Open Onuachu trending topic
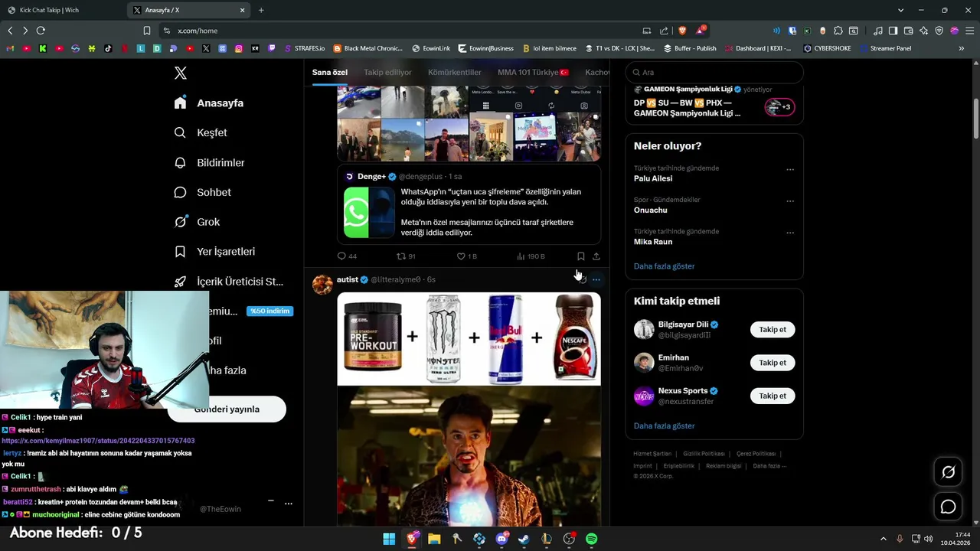The width and height of the screenshot is (980, 551). point(650,210)
